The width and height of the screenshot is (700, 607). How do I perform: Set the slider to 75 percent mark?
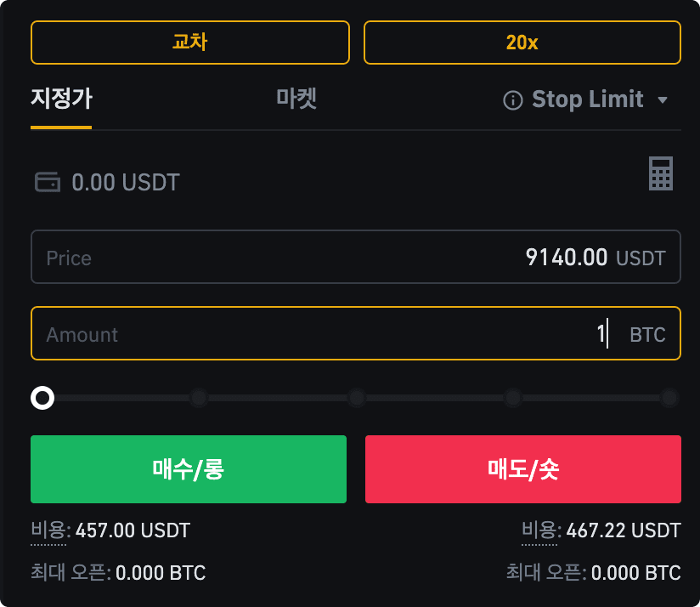(x=513, y=398)
